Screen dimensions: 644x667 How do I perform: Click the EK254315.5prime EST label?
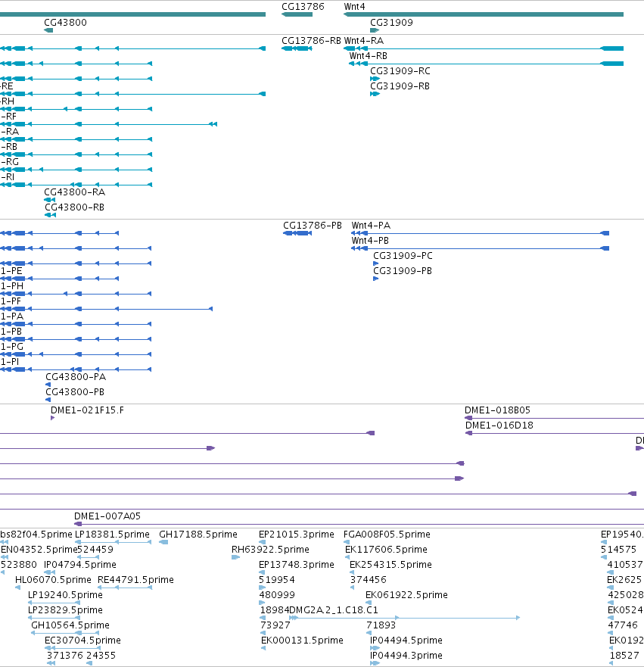(390, 565)
